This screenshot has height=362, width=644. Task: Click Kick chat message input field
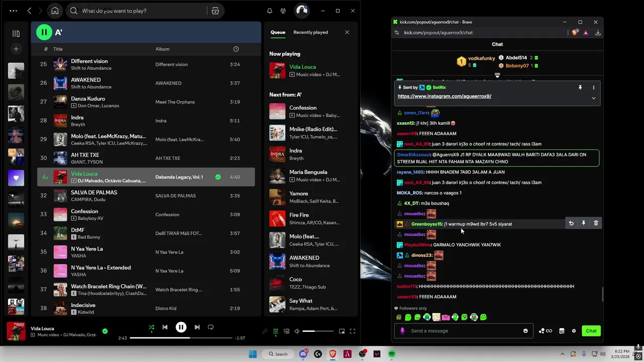coord(463,331)
